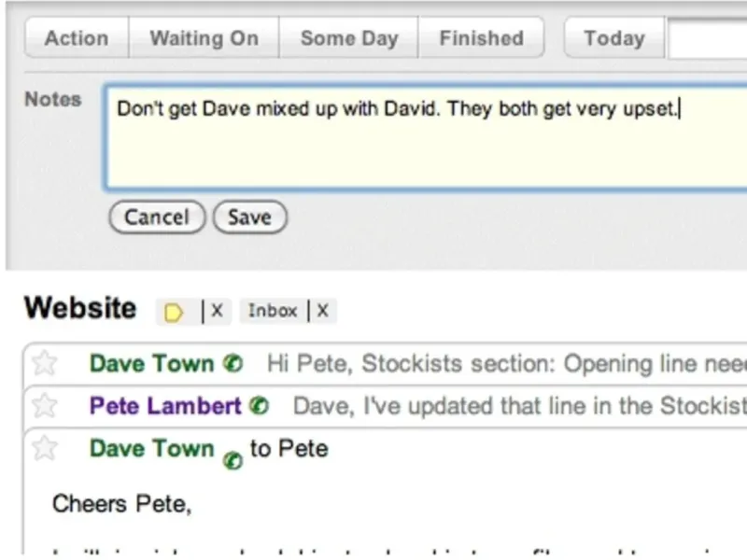Star the expanded Dave Town to Pete message
747x560 pixels.
coord(44,448)
